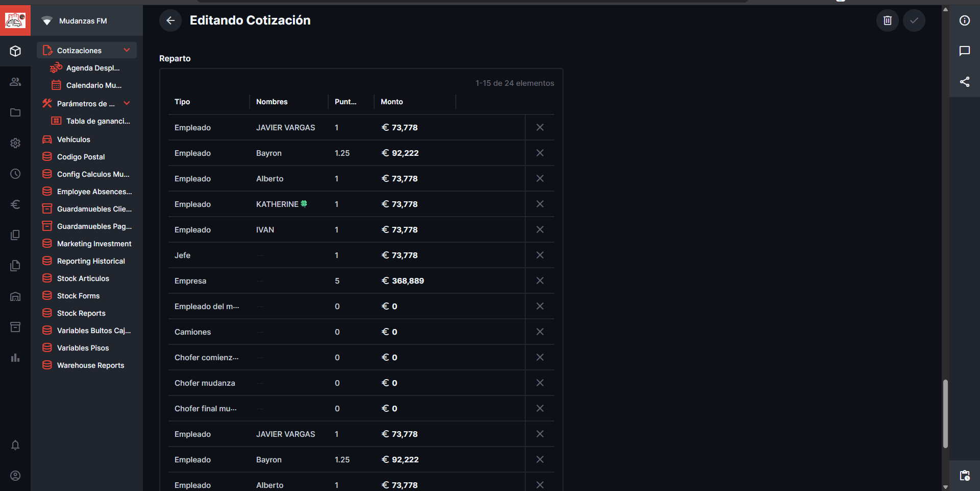
Task: Collapse the Parámetros de section chevron
Action: pos(127,103)
